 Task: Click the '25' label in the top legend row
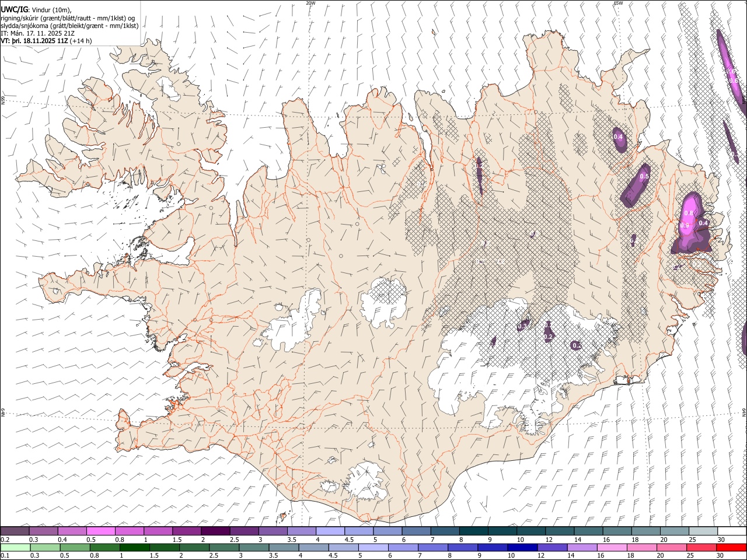click(692, 540)
